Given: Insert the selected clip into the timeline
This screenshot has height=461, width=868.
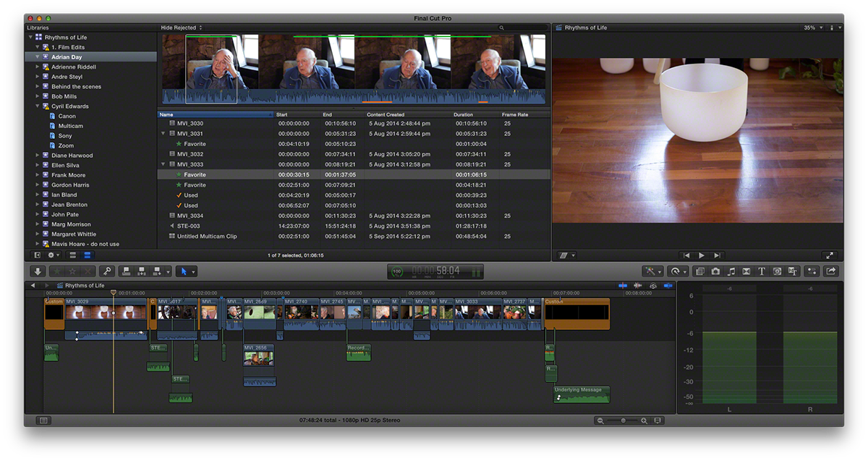Looking at the screenshot, I should coord(142,271).
